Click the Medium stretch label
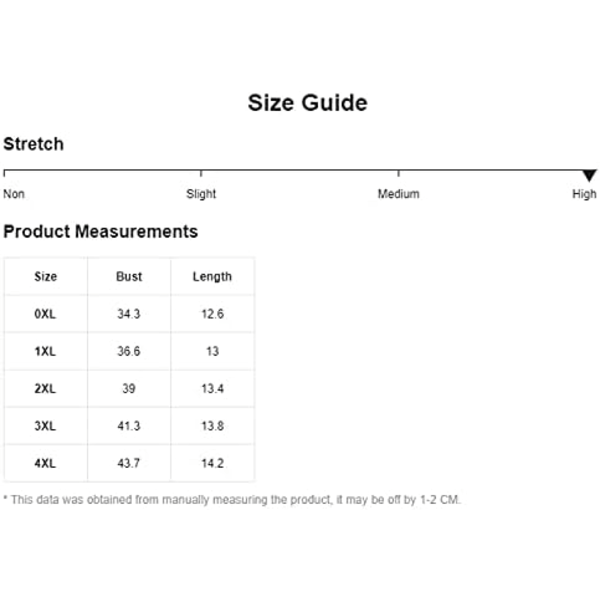The image size is (600, 600). click(399, 194)
